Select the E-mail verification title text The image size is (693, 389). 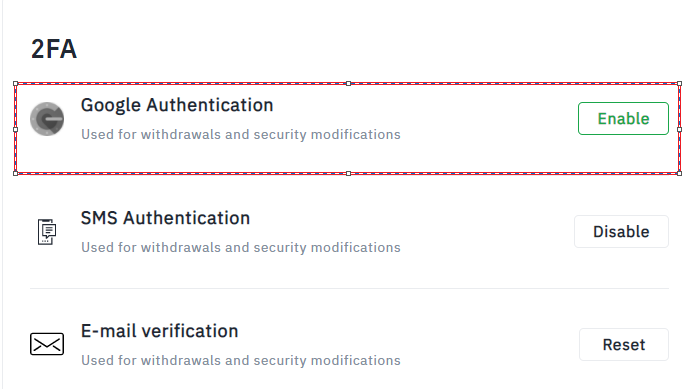[160, 331]
